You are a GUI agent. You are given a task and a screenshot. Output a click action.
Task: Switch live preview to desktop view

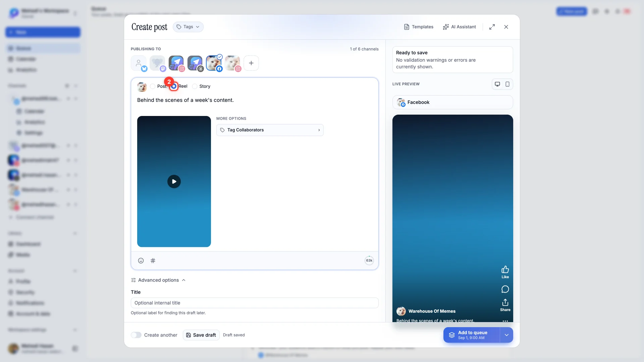click(497, 84)
